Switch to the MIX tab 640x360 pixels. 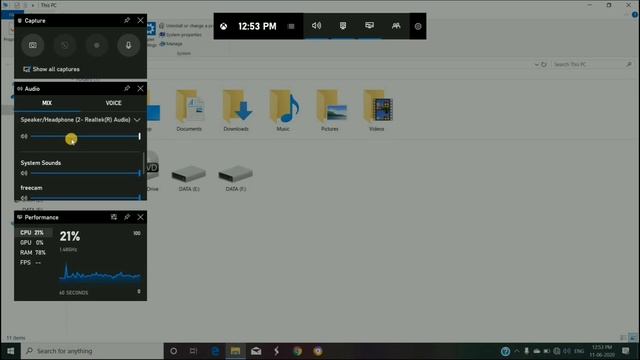click(47, 103)
